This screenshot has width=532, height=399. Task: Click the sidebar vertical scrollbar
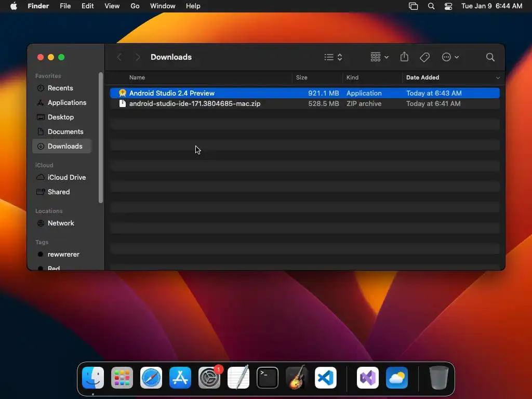[x=100, y=137]
